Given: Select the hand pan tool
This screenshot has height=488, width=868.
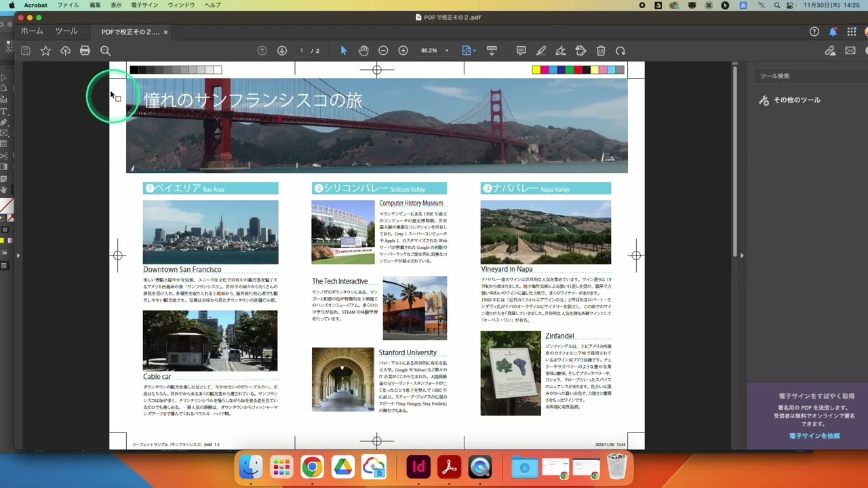Looking at the screenshot, I should pos(363,51).
